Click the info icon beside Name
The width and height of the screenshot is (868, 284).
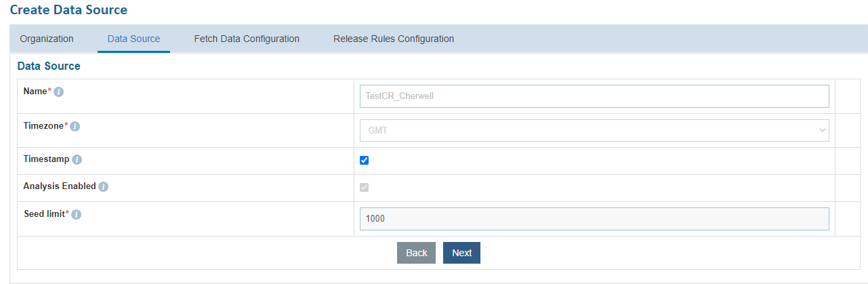(59, 92)
